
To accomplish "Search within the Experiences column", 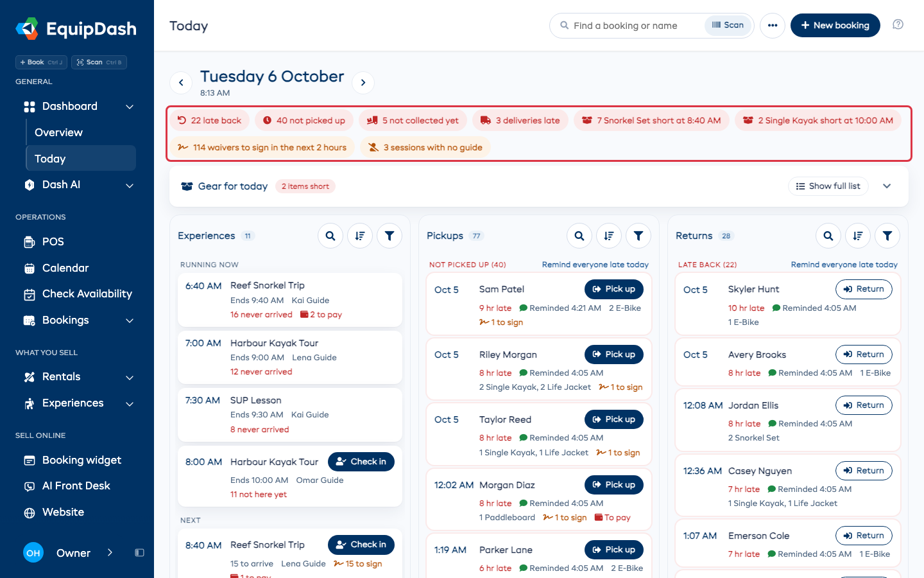I will click(x=330, y=236).
